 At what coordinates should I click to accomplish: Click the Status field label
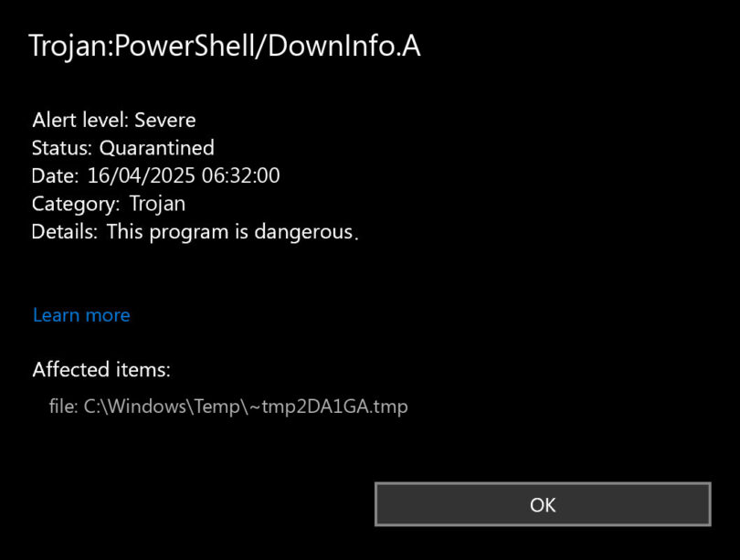pyautogui.click(x=63, y=148)
